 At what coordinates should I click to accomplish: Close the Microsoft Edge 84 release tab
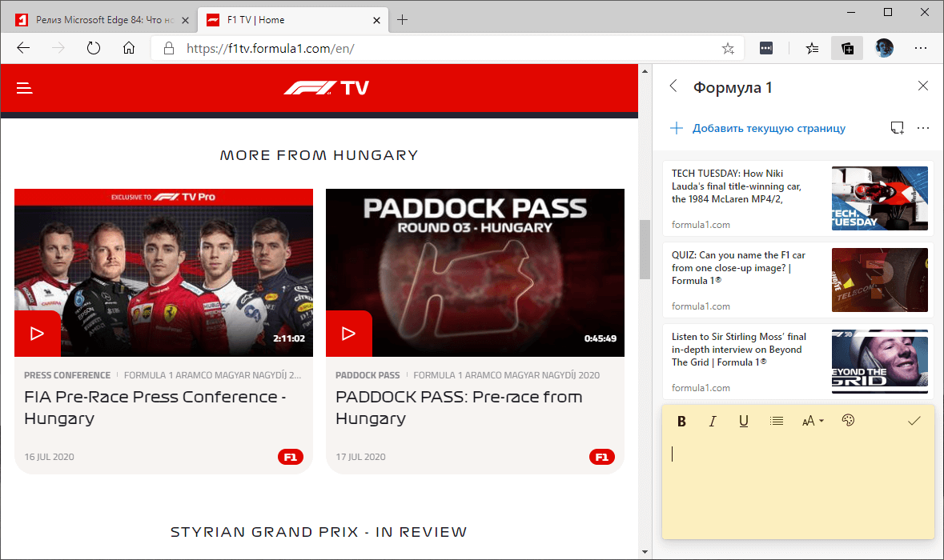click(186, 21)
